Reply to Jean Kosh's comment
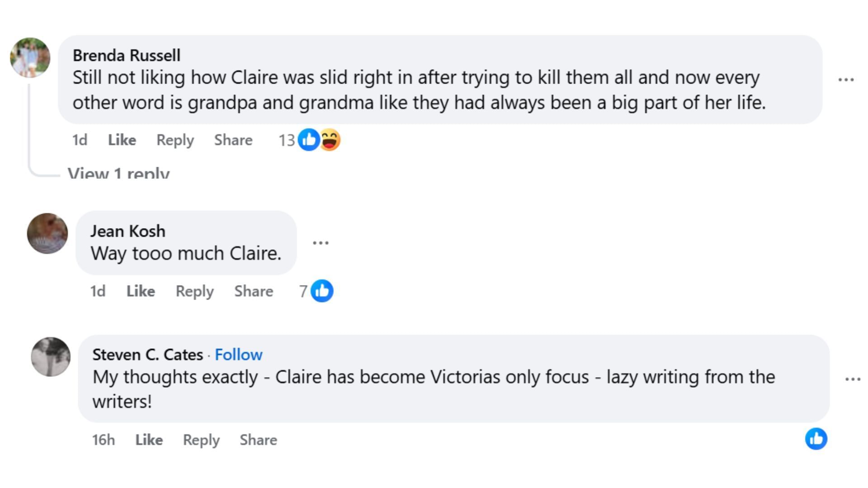Image resolution: width=868 pixels, height=488 pixels. click(194, 291)
